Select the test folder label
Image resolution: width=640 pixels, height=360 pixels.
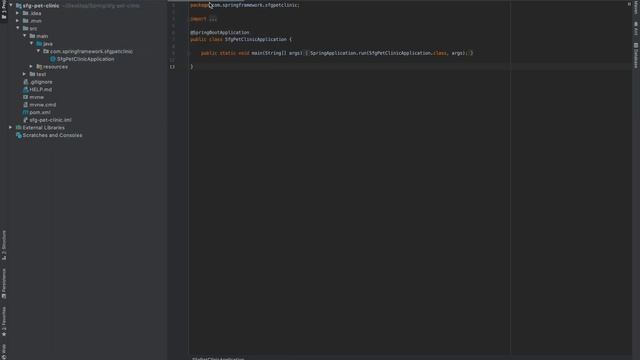point(41,74)
